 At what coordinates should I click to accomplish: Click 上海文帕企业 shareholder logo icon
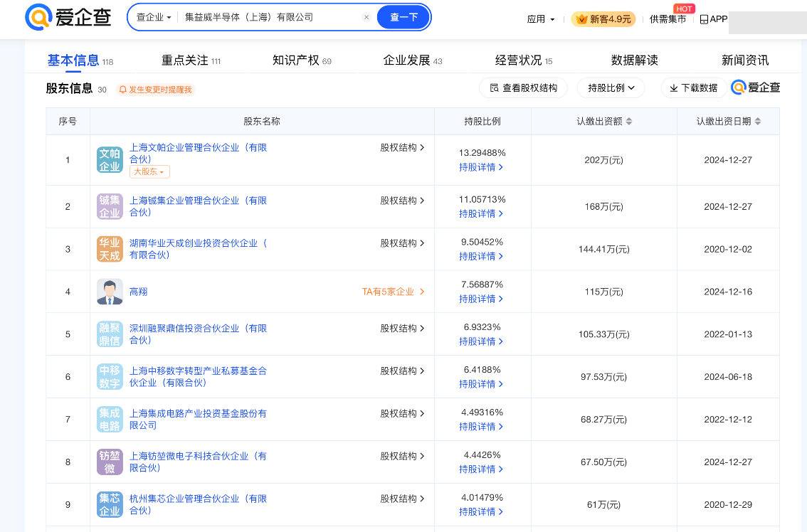110,160
